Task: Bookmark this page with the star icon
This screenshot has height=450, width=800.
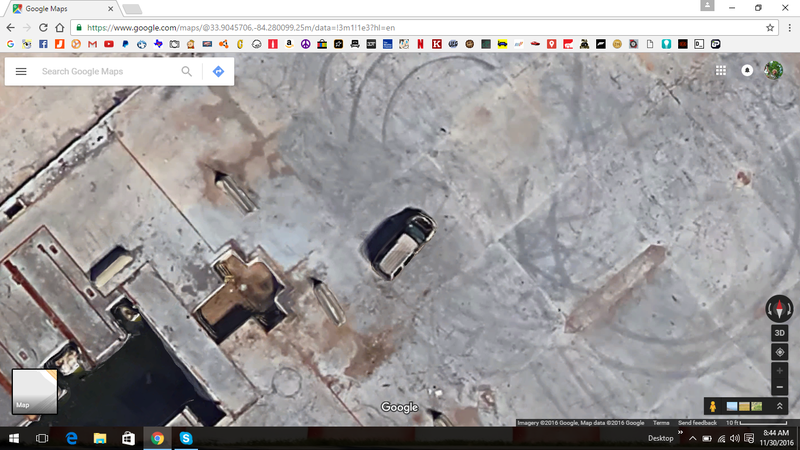Action: coord(770,28)
